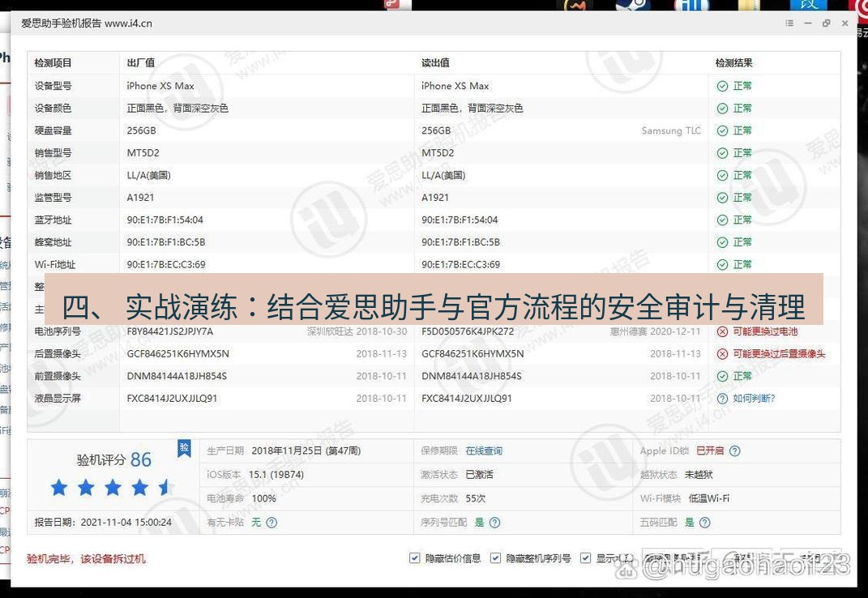Select 验机评分 86 score text
Screen dimensions: 868x598
[x=114, y=459]
